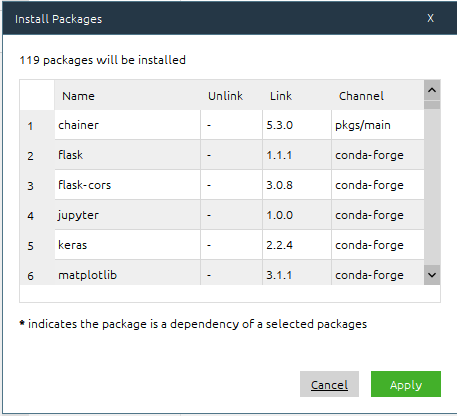This screenshot has height=416, width=457.
Task: Select the jupyter package row
Action: (x=222, y=215)
